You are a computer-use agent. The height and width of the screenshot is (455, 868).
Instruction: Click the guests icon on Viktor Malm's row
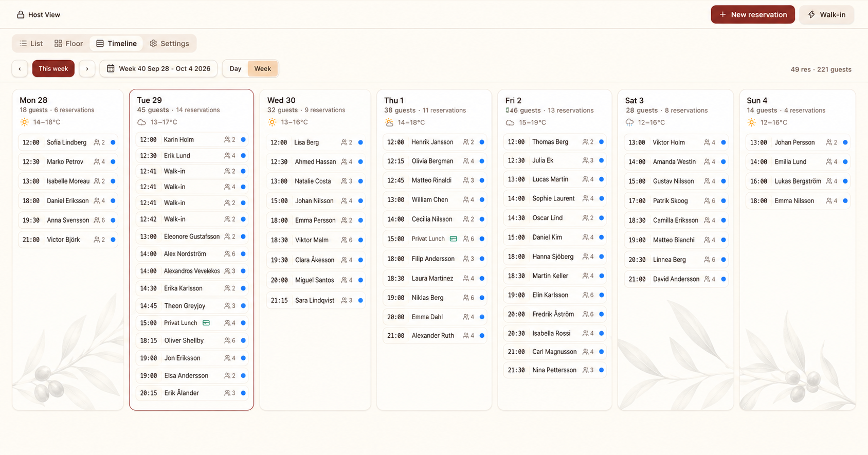tap(344, 240)
